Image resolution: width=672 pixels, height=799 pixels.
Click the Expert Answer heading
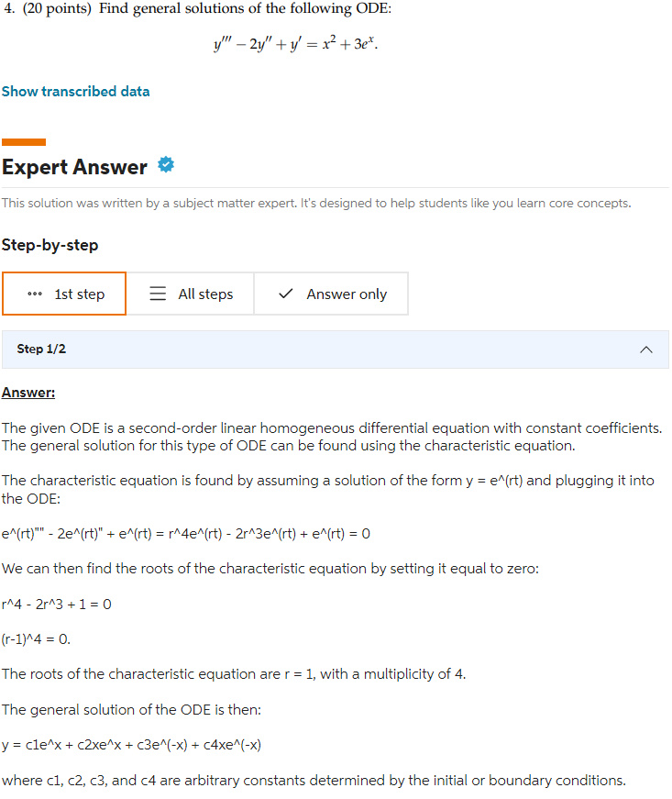[74, 167]
